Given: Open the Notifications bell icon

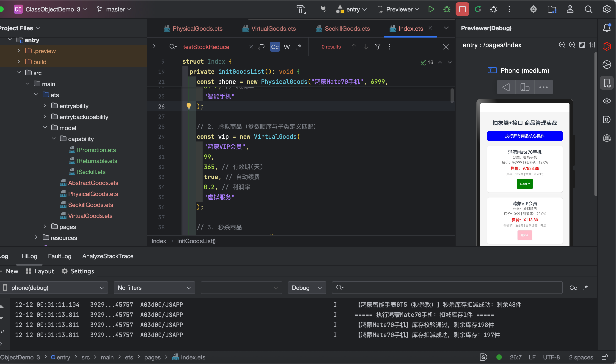Looking at the screenshot, I should pos(607,28).
